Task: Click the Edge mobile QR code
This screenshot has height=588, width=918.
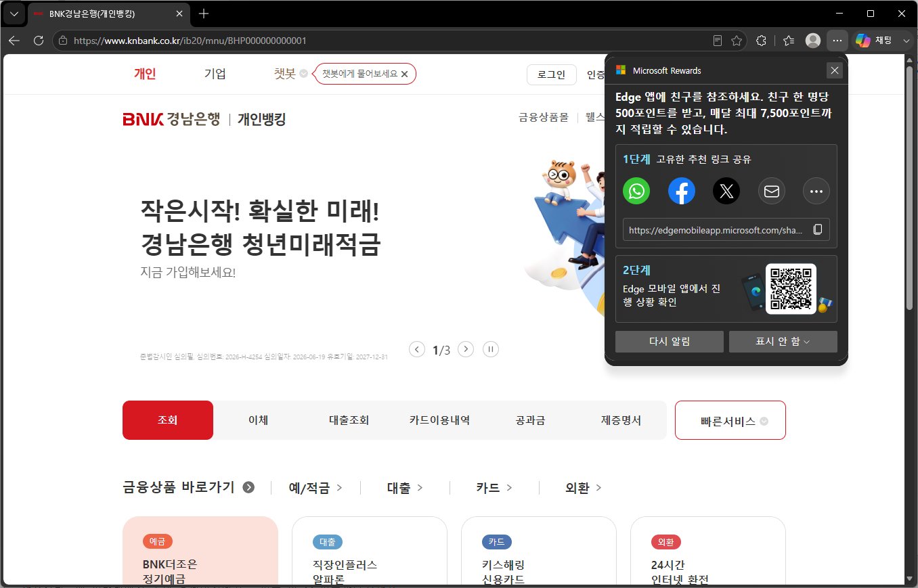Action: click(x=791, y=289)
